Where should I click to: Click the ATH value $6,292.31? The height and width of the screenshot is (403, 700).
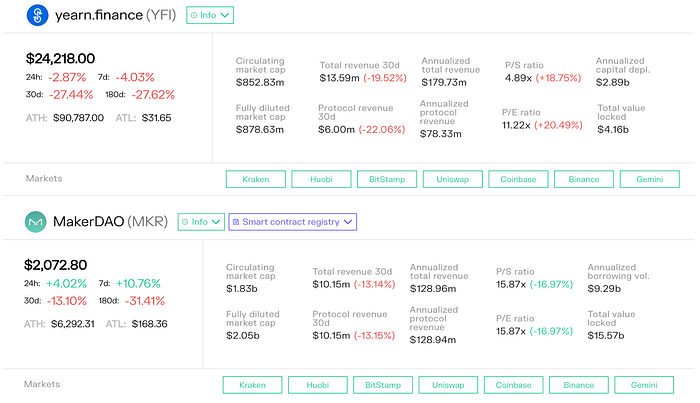click(73, 324)
